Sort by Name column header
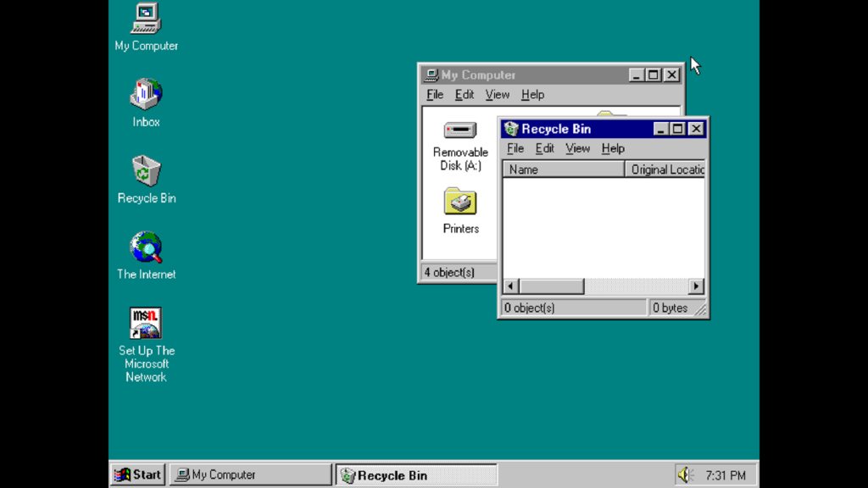The image size is (868, 488). coord(564,169)
